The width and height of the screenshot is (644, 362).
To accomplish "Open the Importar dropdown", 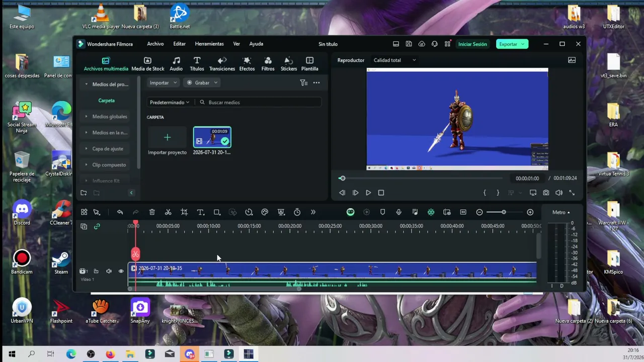I will (163, 82).
